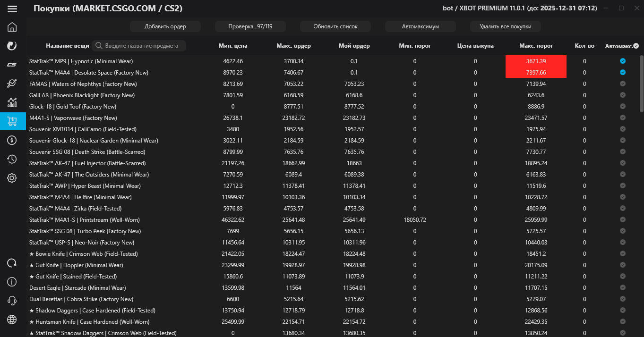
Task: Open the dollar coin sidebar icon
Action: pyautogui.click(x=12, y=140)
